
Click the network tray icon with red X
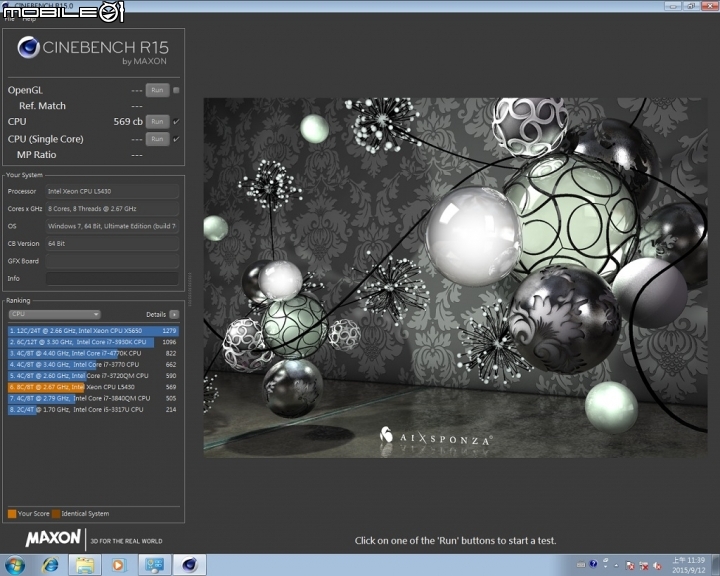pyautogui.click(x=644, y=566)
